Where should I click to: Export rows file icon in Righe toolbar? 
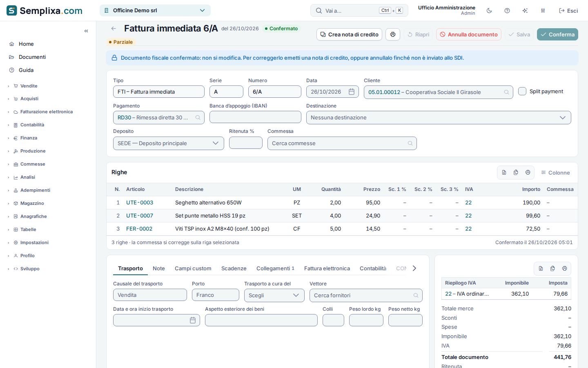(x=504, y=173)
